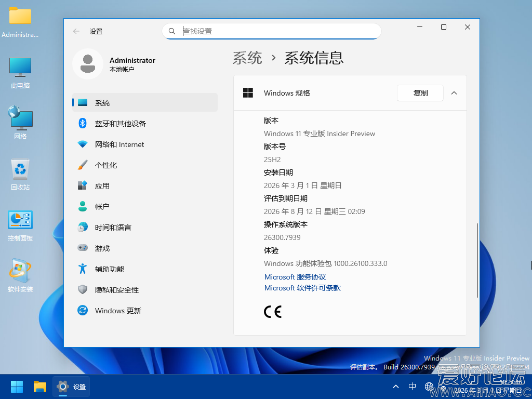The image size is (532, 399).
Task: Open 个性化 paintbrush icon
Action: [83, 165]
